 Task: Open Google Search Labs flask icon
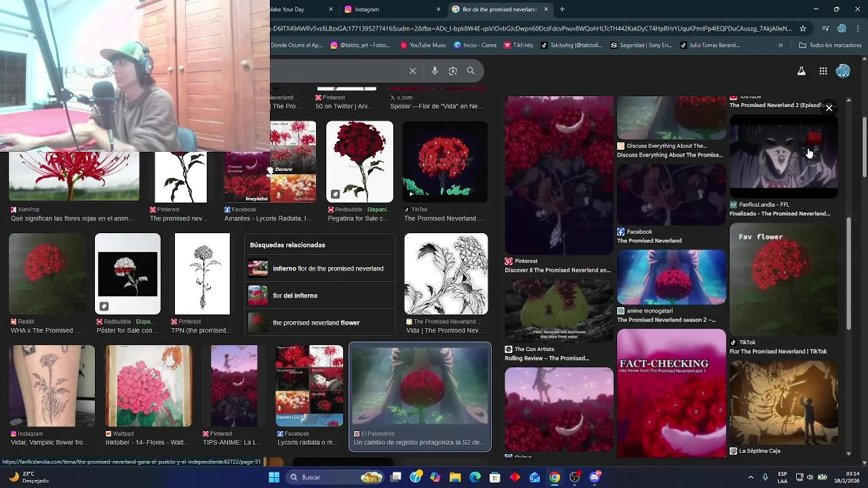[x=801, y=70]
